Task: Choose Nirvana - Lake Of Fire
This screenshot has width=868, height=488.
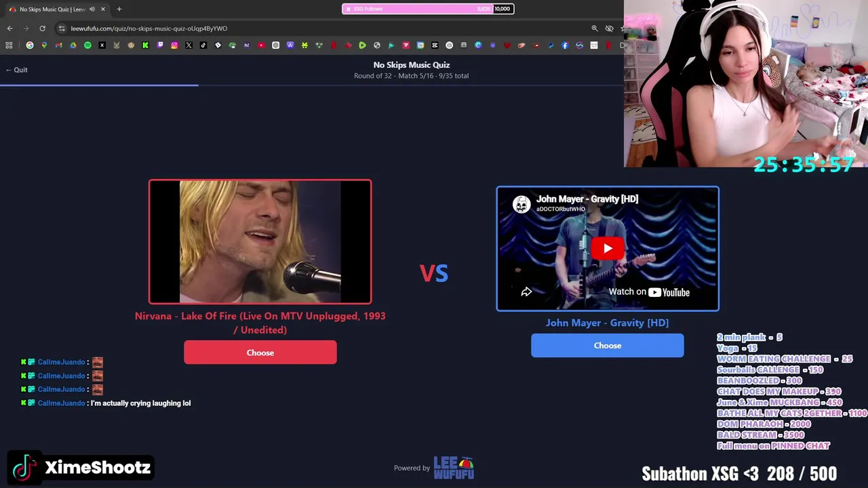Action: coord(260,352)
